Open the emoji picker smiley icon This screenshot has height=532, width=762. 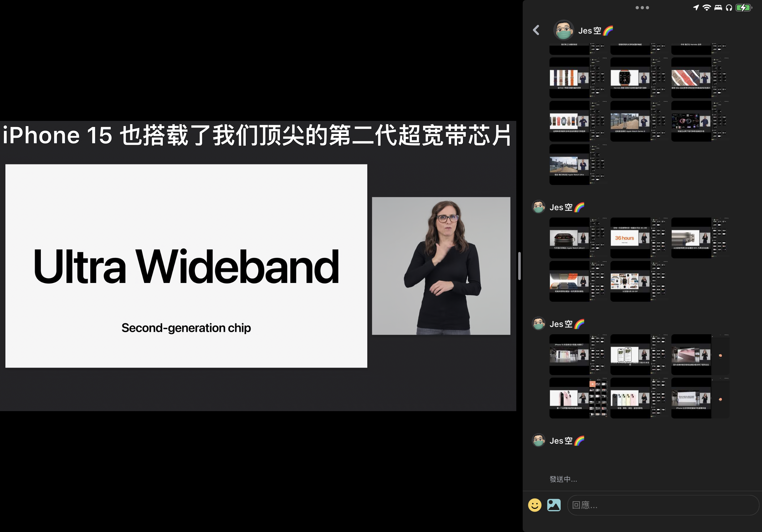[x=534, y=505]
